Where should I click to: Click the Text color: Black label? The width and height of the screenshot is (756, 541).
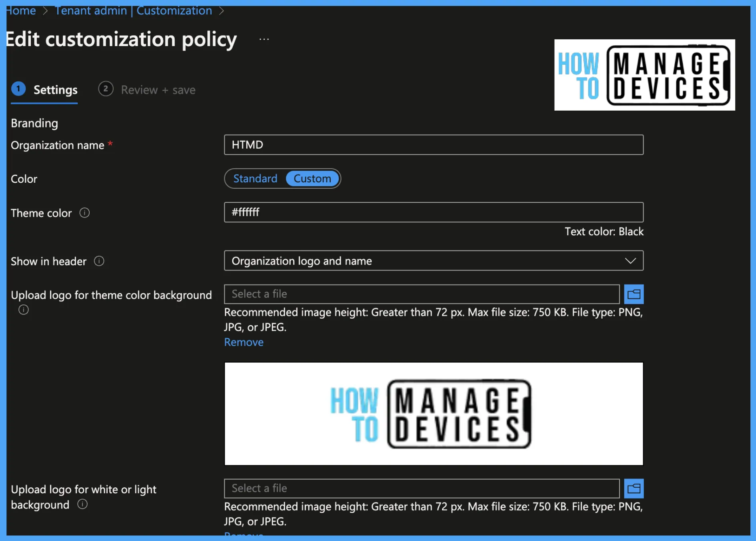[x=604, y=232]
